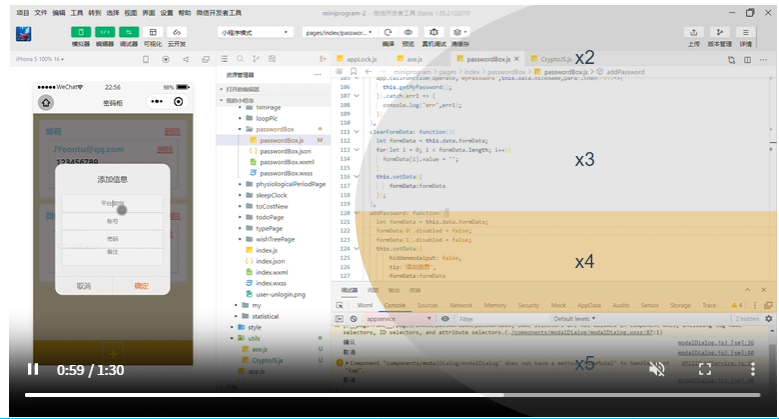Open the 小程序模式 mode dropdown
The image size is (779, 419).
pyautogui.click(x=254, y=32)
